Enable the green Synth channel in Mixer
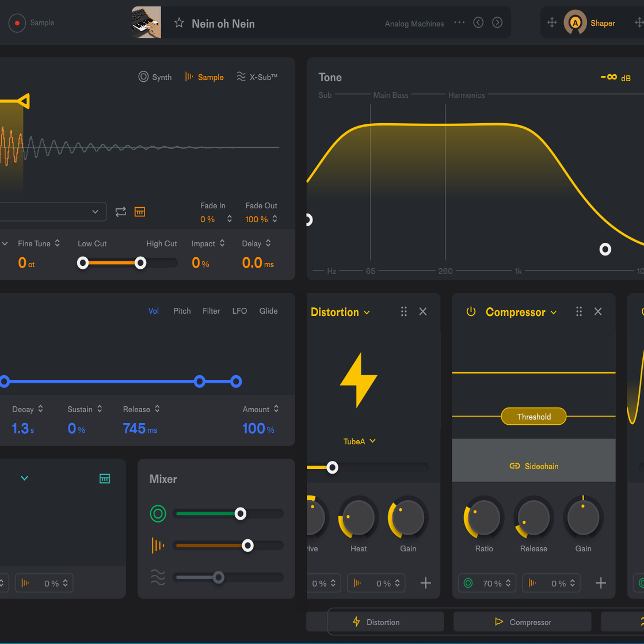This screenshot has width=644, height=644. coord(158,514)
